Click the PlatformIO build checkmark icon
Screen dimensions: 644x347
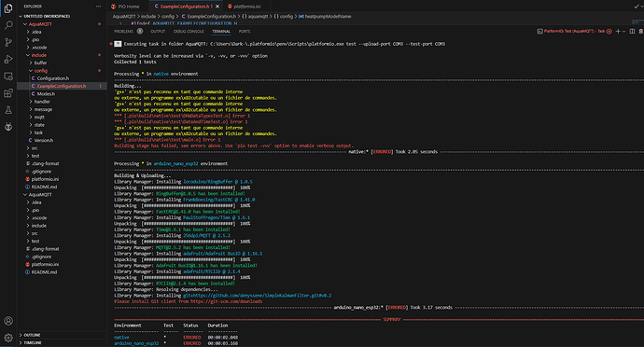coord(637,7)
